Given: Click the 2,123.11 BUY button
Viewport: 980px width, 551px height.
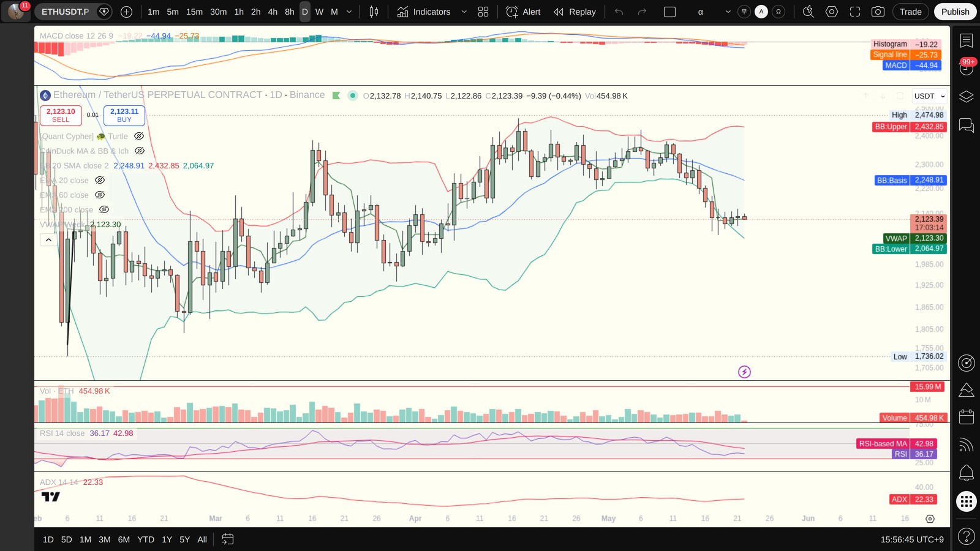Looking at the screenshot, I should pyautogui.click(x=124, y=115).
